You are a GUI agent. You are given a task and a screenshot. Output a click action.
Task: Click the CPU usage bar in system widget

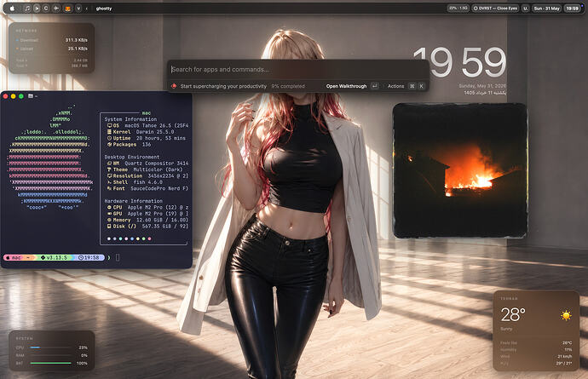pos(50,347)
